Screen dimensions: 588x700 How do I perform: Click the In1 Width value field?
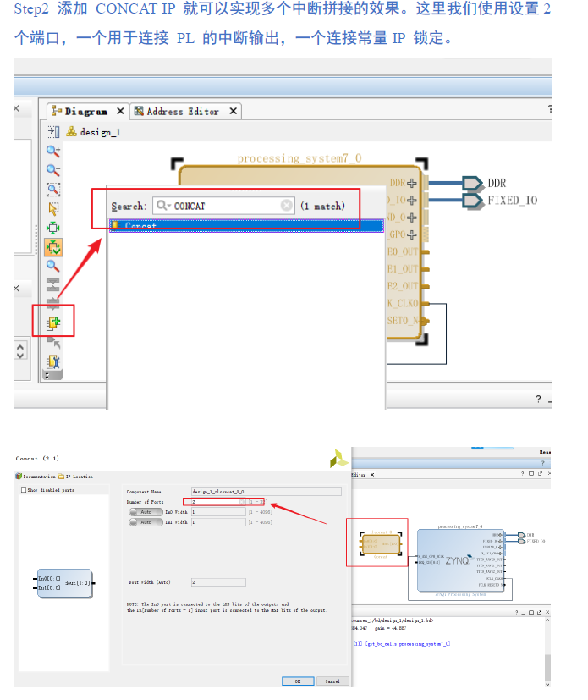point(218,522)
